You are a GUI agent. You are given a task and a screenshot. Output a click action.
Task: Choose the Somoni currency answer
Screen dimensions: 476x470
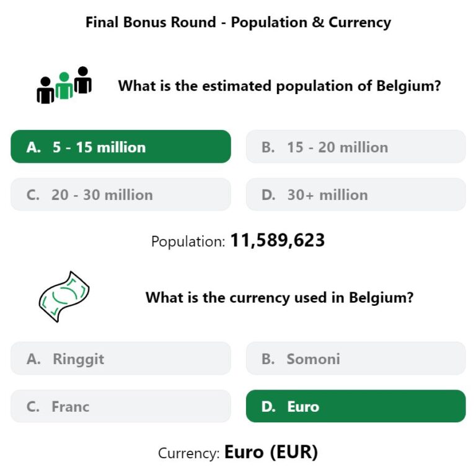pyautogui.click(x=356, y=359)
